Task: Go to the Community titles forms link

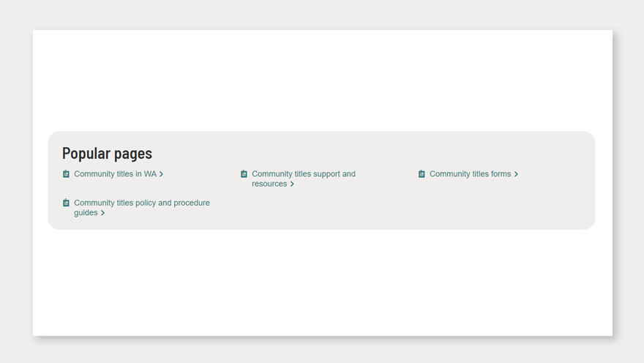Action: click(x=470, y=174)
